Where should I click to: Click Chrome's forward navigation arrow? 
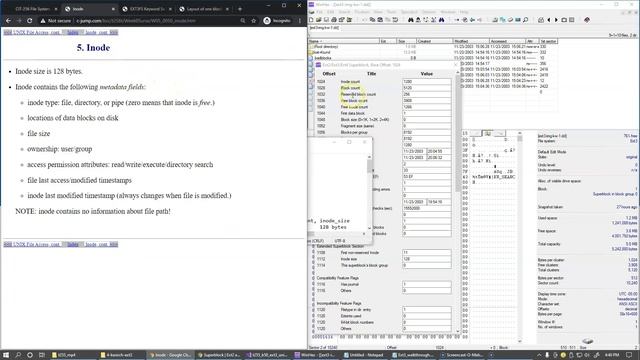pos(19,20)
